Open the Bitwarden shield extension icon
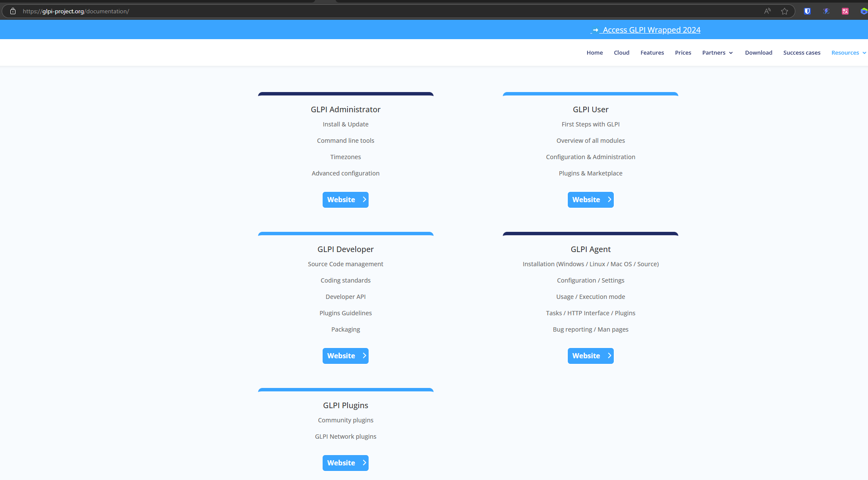The width and height of the screenshot is (868, 480). pyautogui.click(x=807, y=11)
